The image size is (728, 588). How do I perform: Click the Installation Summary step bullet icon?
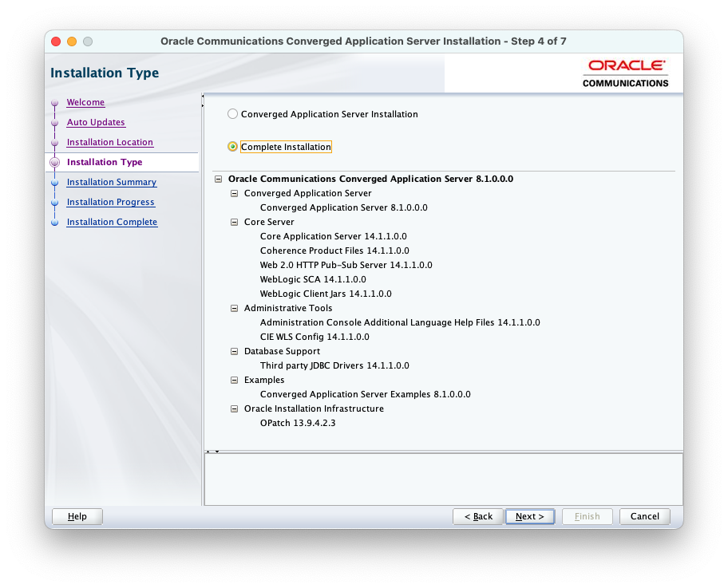(x=55, y=183)
